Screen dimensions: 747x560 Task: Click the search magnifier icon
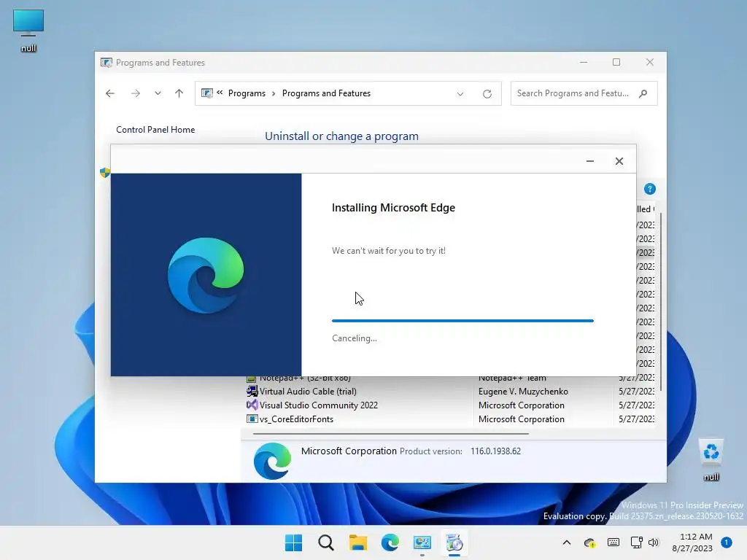click(643, 93)
